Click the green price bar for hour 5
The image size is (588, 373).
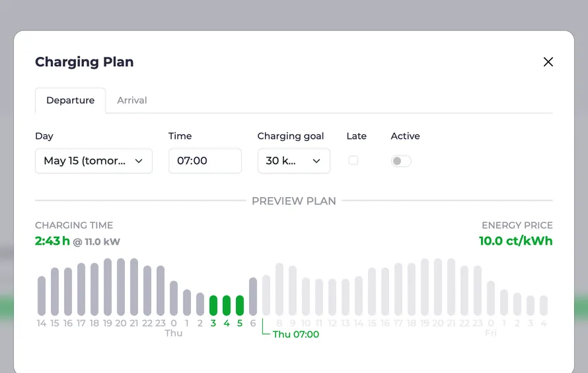coord(240,306)
